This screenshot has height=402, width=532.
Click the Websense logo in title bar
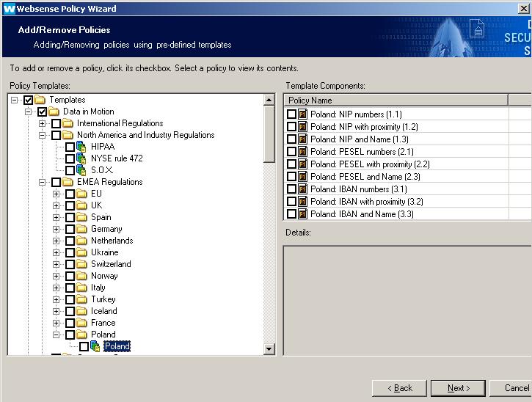(9, 9)
